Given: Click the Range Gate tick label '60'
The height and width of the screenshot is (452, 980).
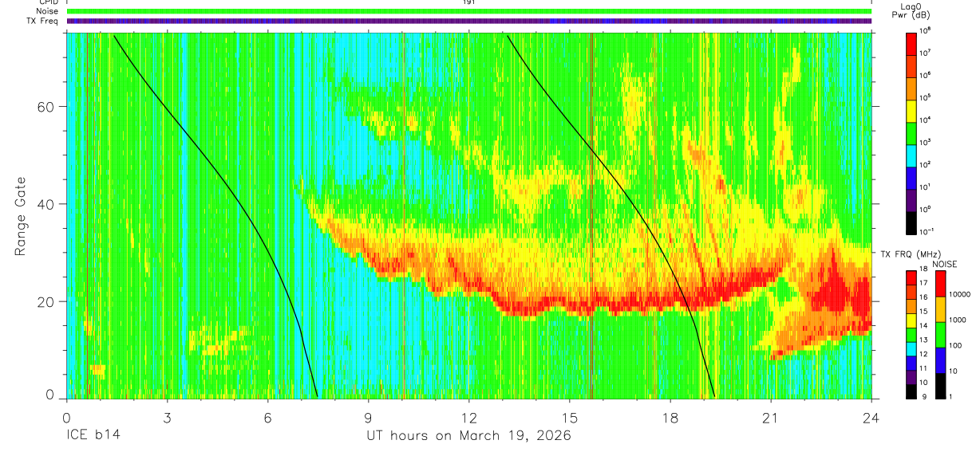Looking at the screenshot, I should coord(48,106).
